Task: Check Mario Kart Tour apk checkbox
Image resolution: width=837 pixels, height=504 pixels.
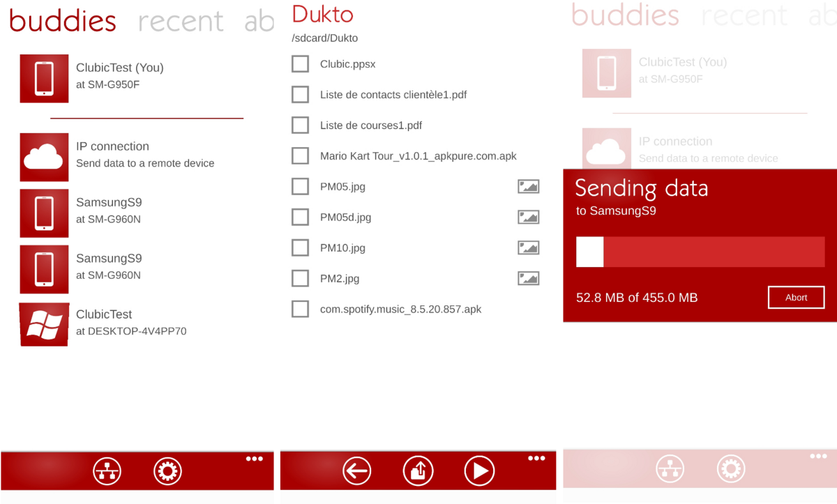Action: pos(300,156)
